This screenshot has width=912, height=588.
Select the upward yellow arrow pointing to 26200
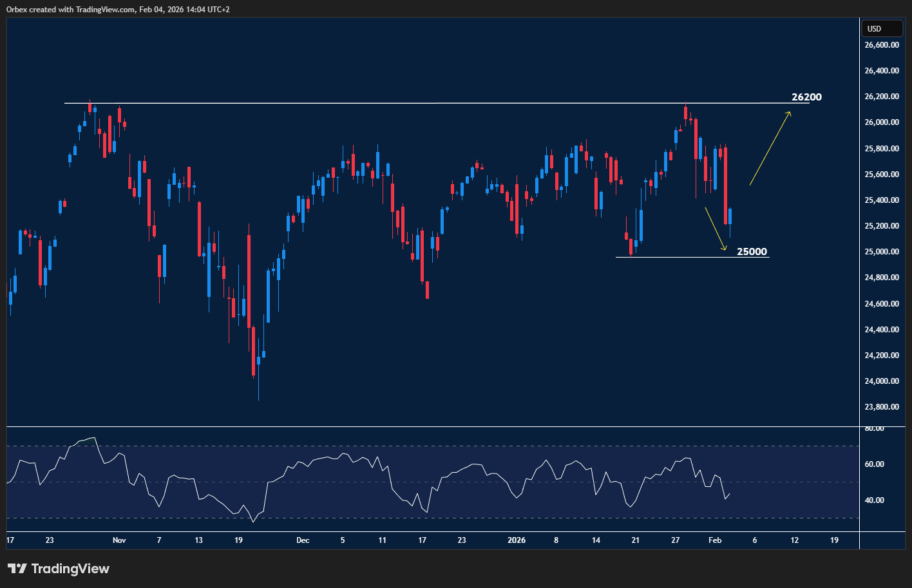click(x=770, y=149)
